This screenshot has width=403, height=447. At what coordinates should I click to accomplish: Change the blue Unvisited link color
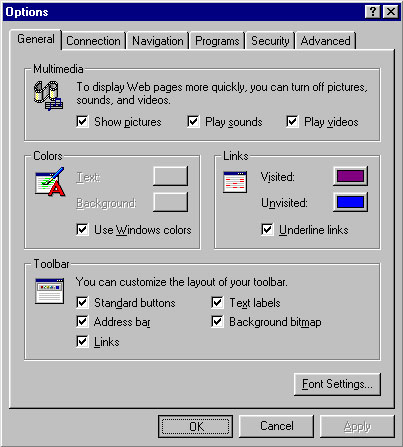[x=350, y=202]
